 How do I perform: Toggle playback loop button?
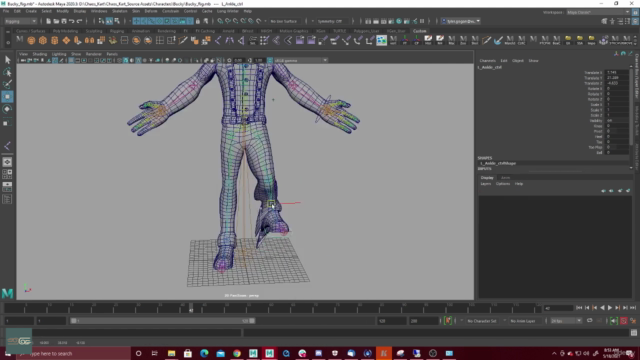coord(589,321)
